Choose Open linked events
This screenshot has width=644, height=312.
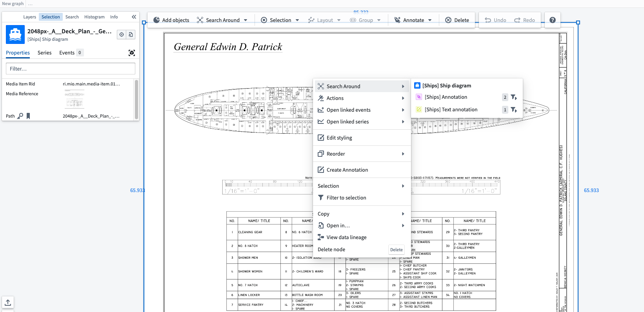click(362, 110)
